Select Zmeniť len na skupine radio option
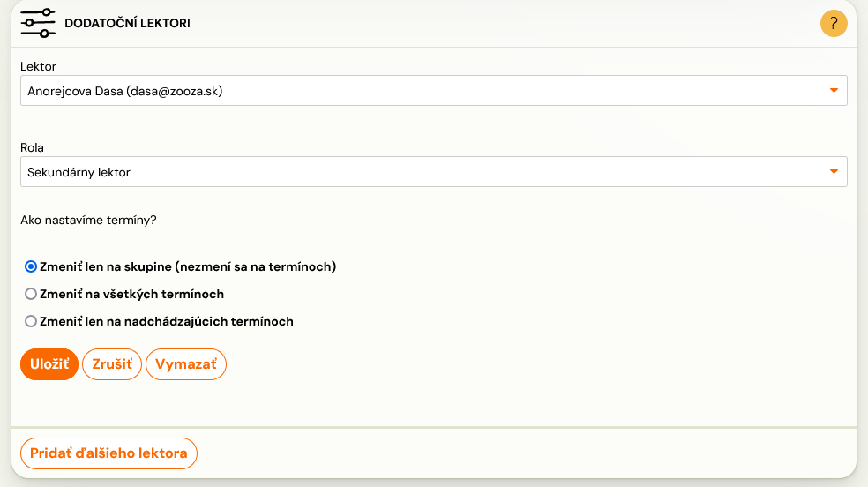The width and height of the screenshot is (868, 487). (31, 266)
